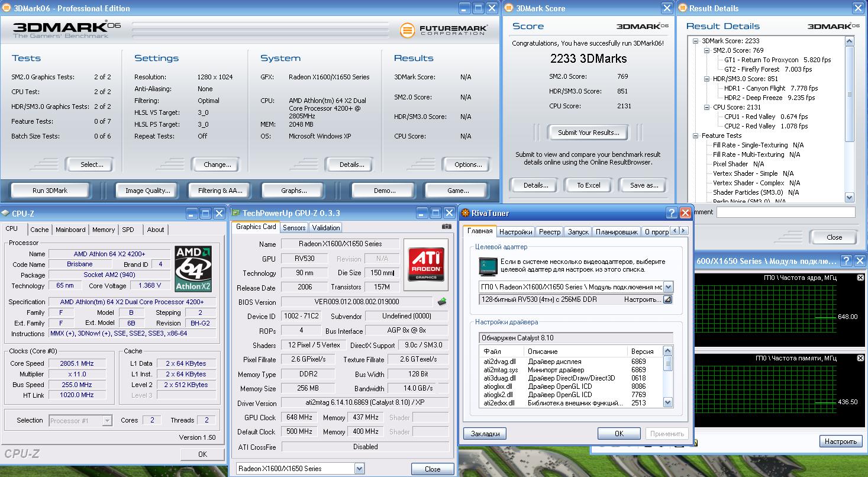Open the Планировщик tab in RivaTuner

click(617, 232)
